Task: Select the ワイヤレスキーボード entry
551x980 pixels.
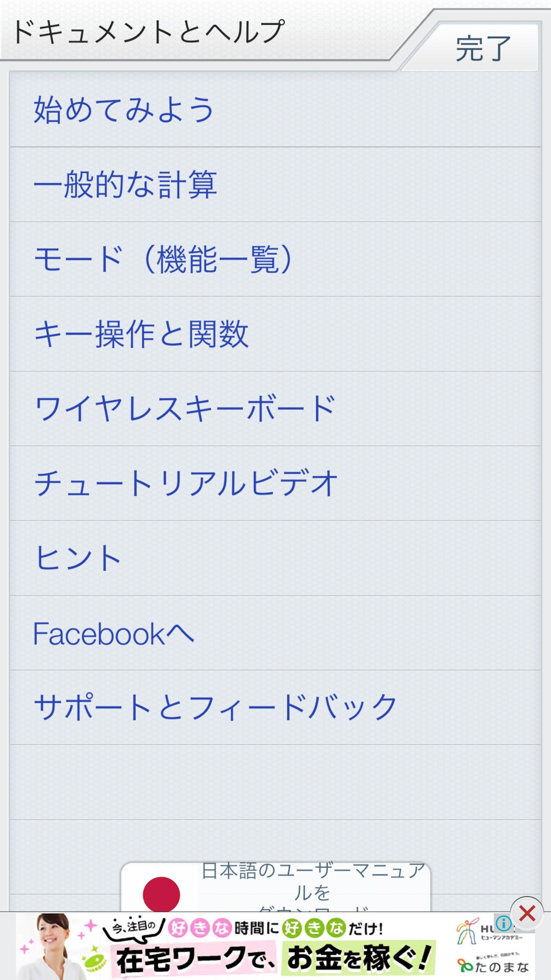Action: pos(185,408)
